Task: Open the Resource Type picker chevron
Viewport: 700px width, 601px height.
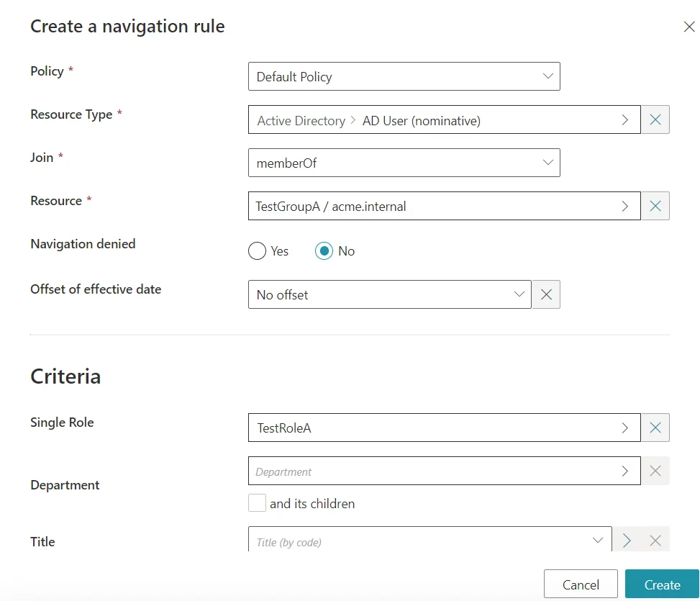Action: click(625, 119)
